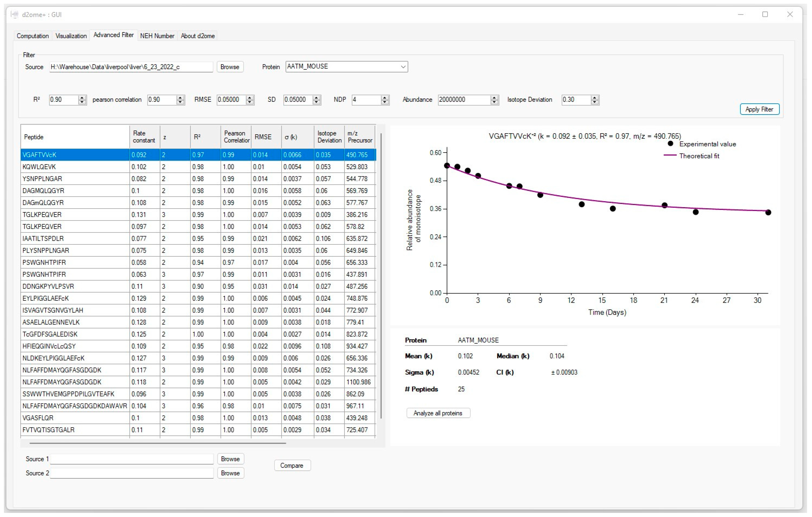Open the NEH Number tab
The image size is (812, 517).
(157, 36)
